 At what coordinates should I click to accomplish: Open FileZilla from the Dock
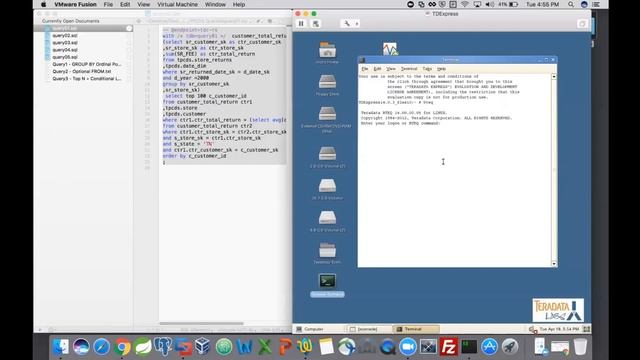pyautogui.click(x=449, y=347)
